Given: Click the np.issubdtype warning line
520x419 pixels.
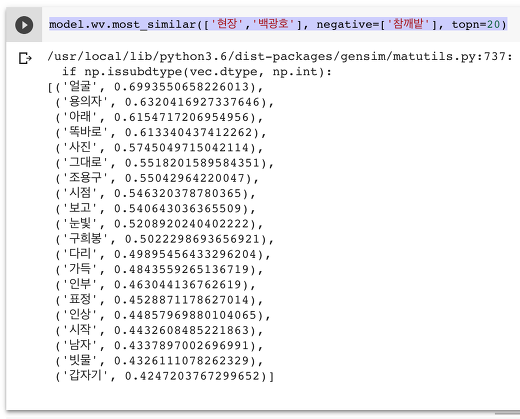Looking at the screenshot, I should [x=197, y=71].
